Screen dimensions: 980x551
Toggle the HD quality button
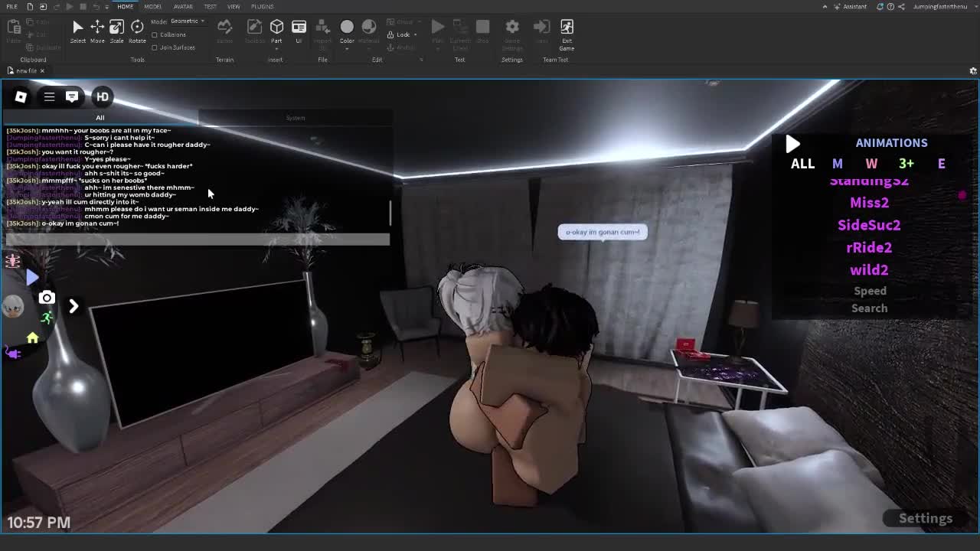pyautogui.click(x=102, y=96)
